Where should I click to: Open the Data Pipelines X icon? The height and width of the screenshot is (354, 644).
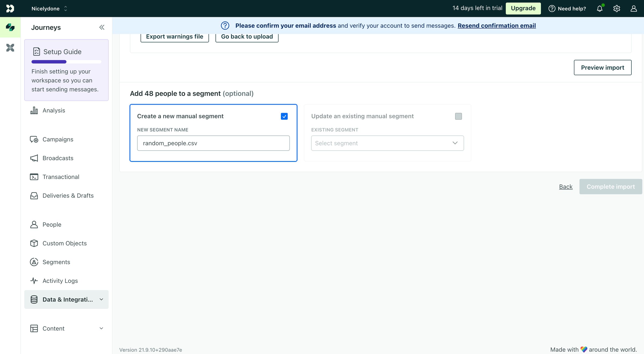pos(10,48)
